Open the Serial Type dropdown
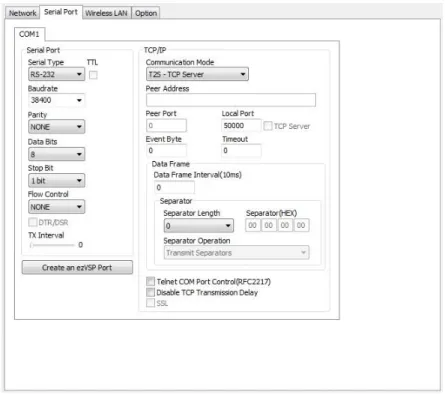This screenshot has height=395, width=445. (x=56, y=74)
